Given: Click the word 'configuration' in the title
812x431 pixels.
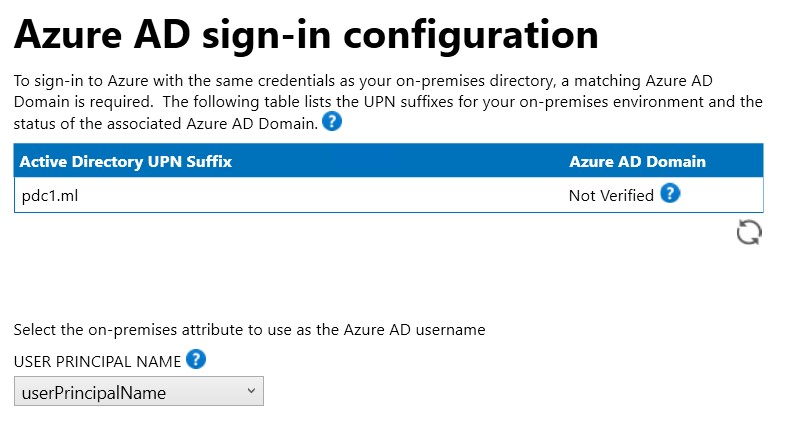Looking at the screenshot, I should (471, 35).
